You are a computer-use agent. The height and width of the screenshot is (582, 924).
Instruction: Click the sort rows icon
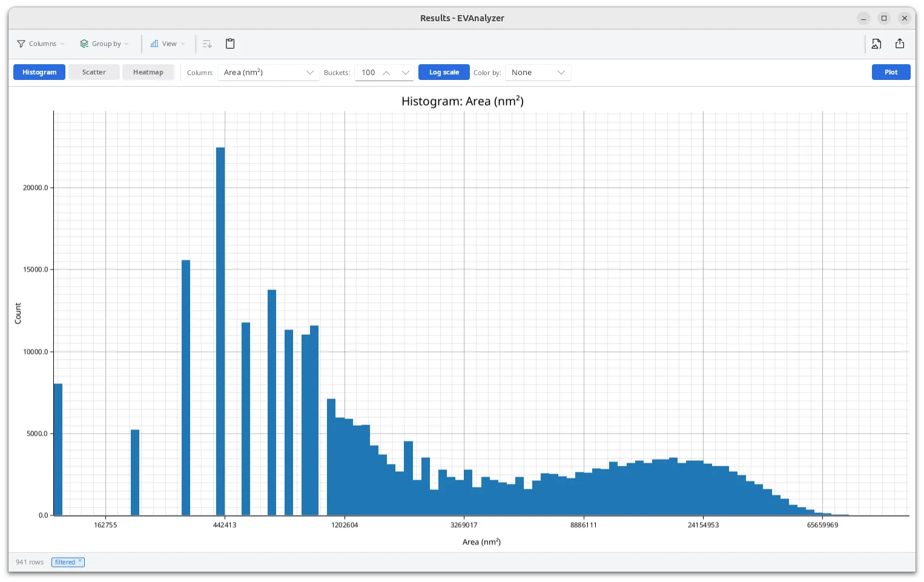click(x=207, y=44)
